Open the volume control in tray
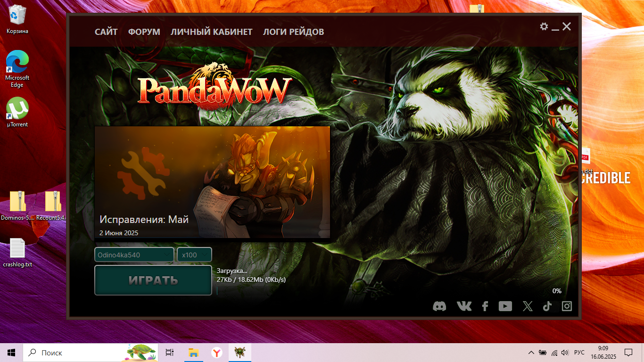Image resolution: width=644 pixels, height=362 pixels. coord(565,353)
